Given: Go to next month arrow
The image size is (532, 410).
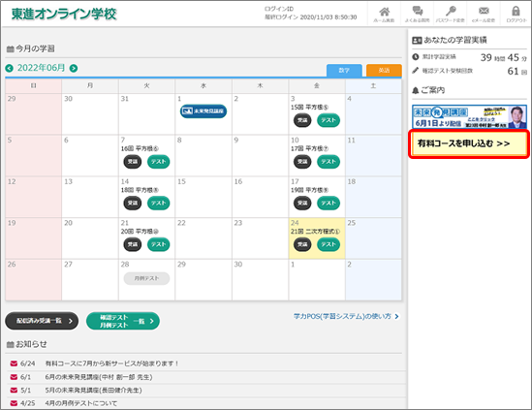Looking at the screenshot, I should click(x=74, y=68).
